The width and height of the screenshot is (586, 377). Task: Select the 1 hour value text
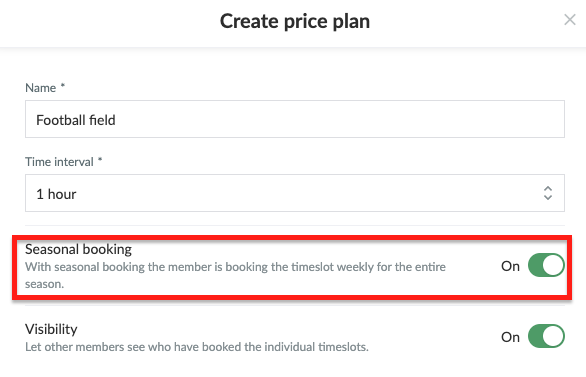click(x=56, y=194)
